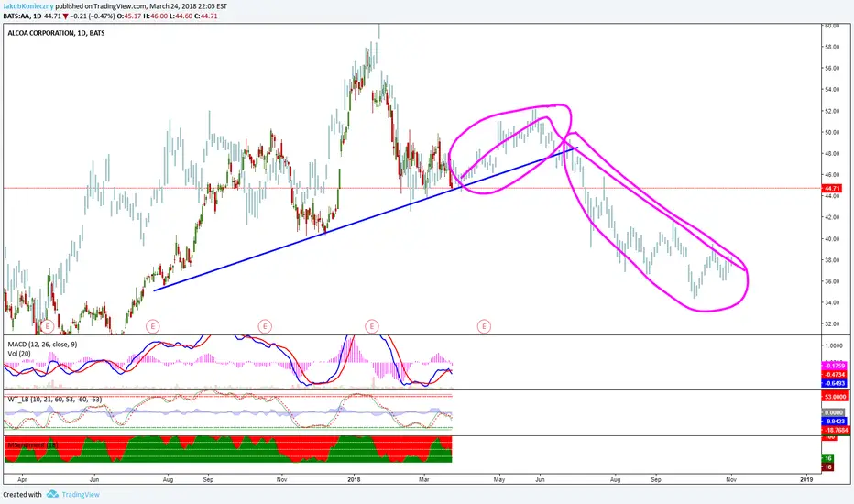The height and width of the screenshot is (504, 854).
Task: Click the gray 0.0000 WT value tag
Action: pos(834,413)
